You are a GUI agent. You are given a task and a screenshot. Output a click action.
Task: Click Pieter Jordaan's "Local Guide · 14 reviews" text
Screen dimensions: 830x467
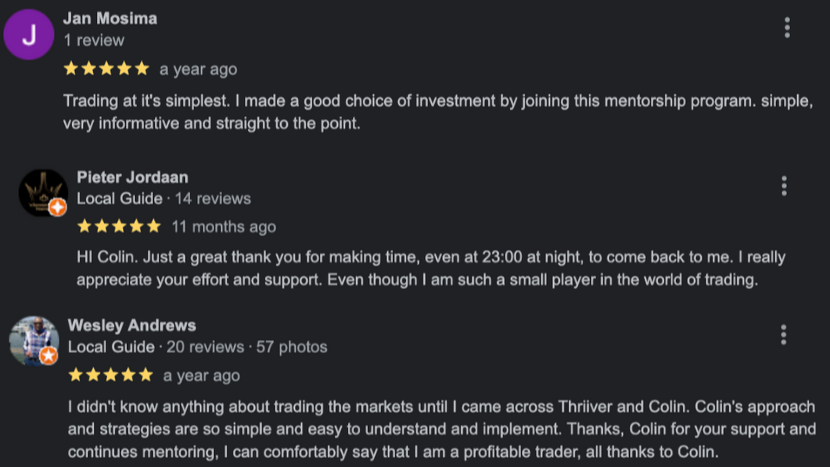point(164,199)
